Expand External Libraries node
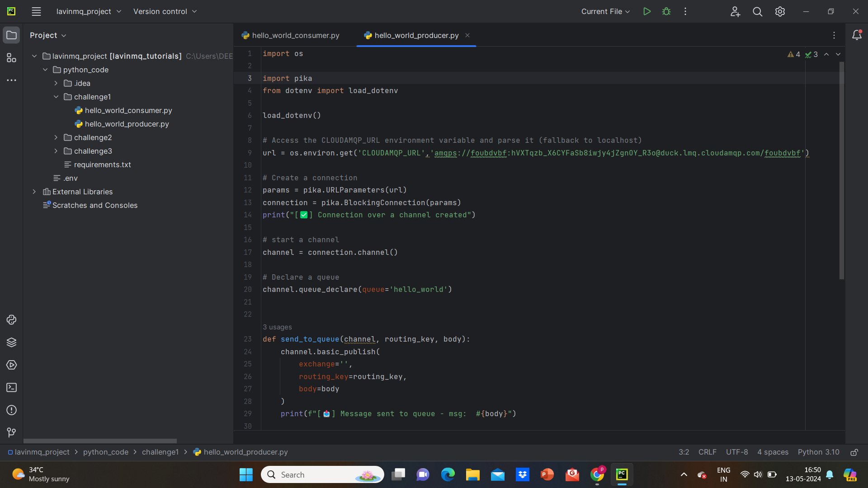Image resolution: width=868 pixels, height=488 pixels. [34, 192]
